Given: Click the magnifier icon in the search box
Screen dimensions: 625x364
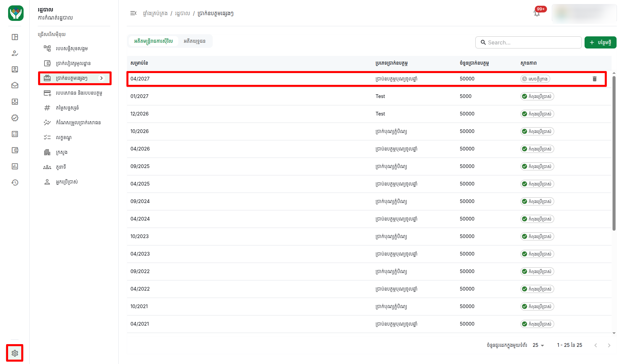Looking at the screenshot, I should pyautogui.click(x=483, y=42).
